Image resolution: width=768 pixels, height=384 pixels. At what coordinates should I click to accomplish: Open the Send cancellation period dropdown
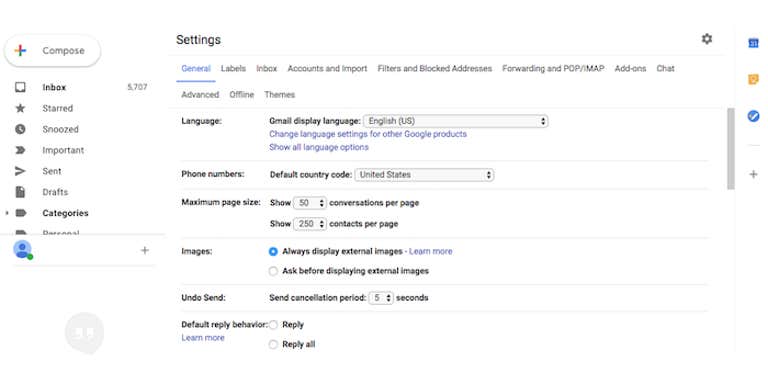[x=381, y=298]
